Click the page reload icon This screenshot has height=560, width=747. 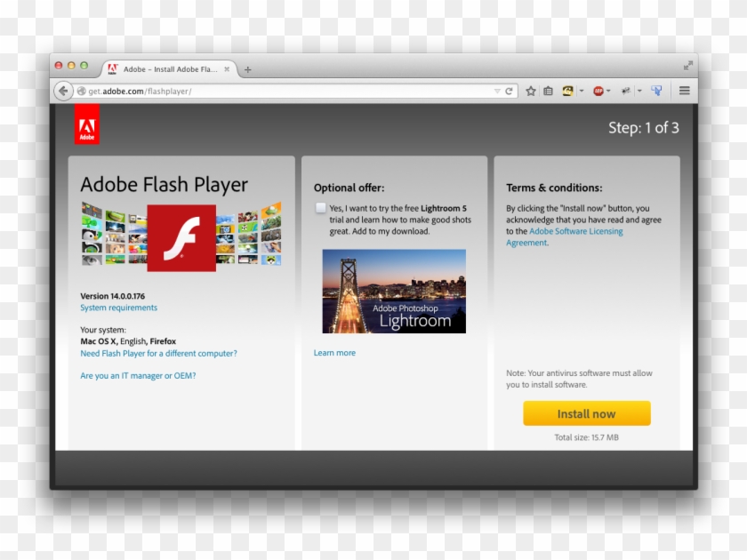[x=507, y=90]
